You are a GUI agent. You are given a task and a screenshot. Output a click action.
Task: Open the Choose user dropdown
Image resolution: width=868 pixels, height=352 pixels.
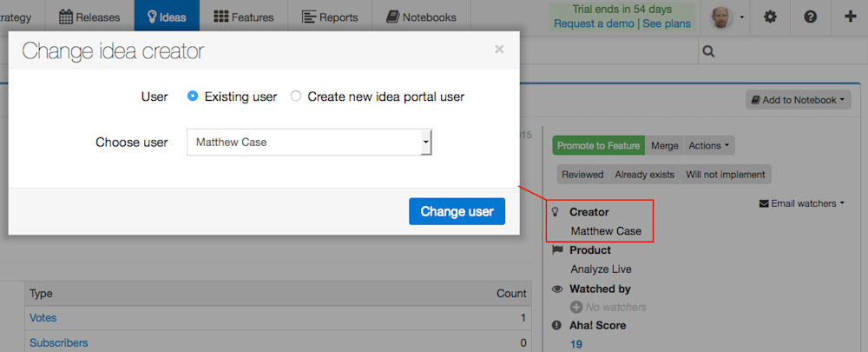click(309, 143)
